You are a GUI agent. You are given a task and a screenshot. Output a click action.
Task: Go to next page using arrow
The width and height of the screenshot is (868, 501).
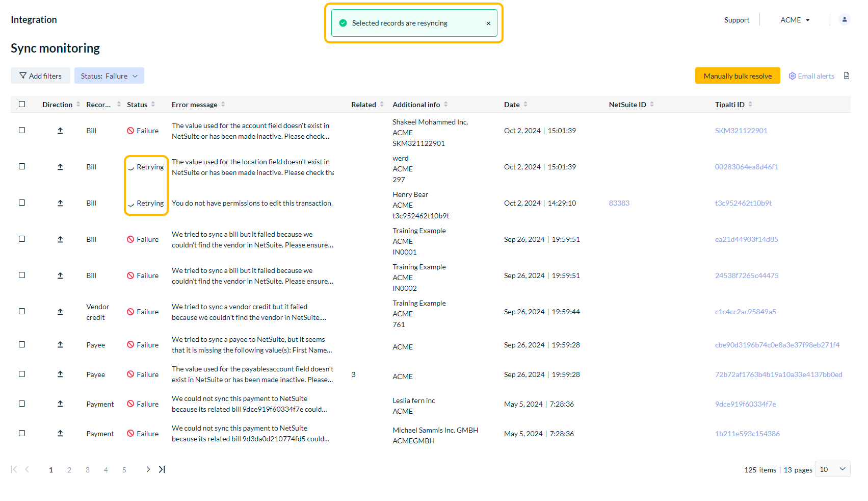[148, 469]
